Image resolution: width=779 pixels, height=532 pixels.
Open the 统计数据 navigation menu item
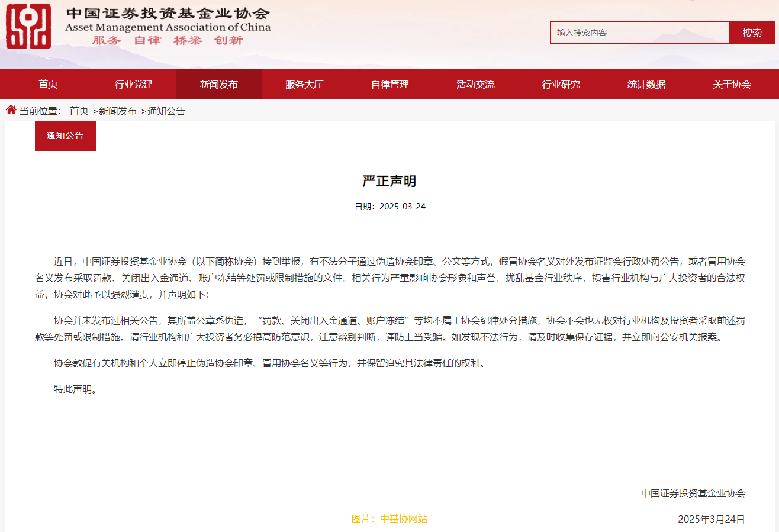click(x=646, y=84)
